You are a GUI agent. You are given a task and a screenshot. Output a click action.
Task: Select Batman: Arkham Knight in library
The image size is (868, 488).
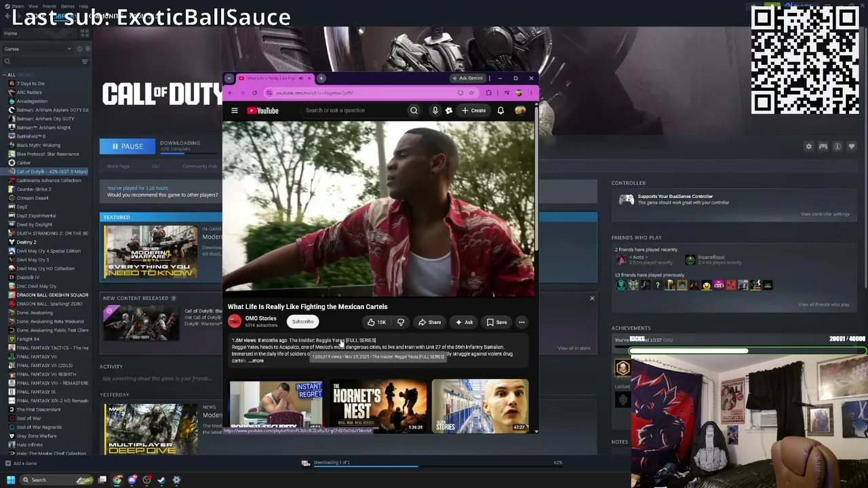(43, 127)
